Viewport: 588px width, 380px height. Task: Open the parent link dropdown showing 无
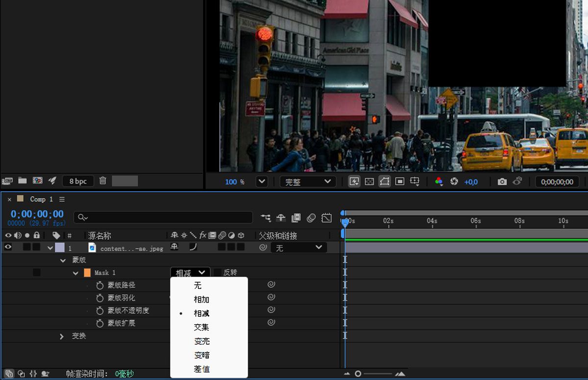pyautogui.click(x=298, y=247)
